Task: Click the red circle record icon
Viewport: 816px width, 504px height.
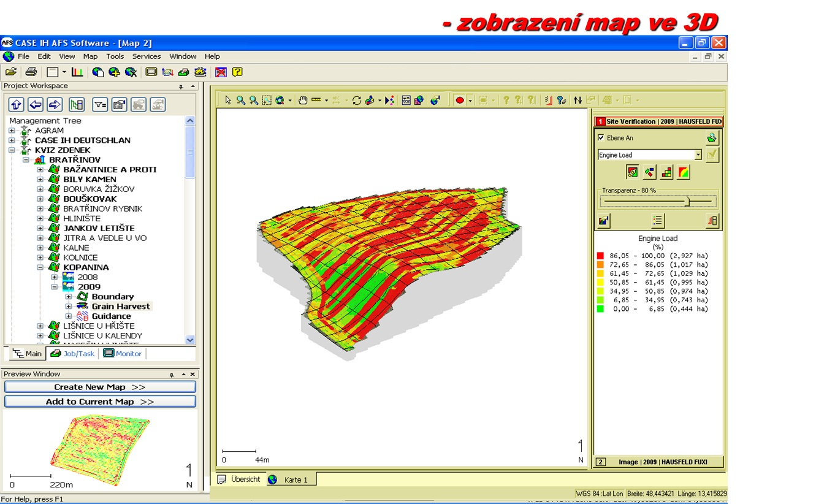Action: (460, 100)
